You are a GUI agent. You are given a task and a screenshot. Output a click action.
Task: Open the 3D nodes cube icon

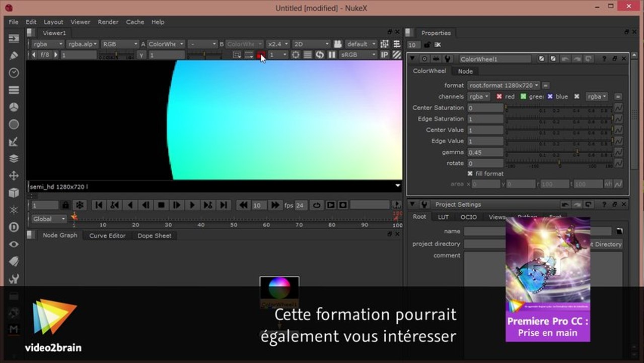14,193
